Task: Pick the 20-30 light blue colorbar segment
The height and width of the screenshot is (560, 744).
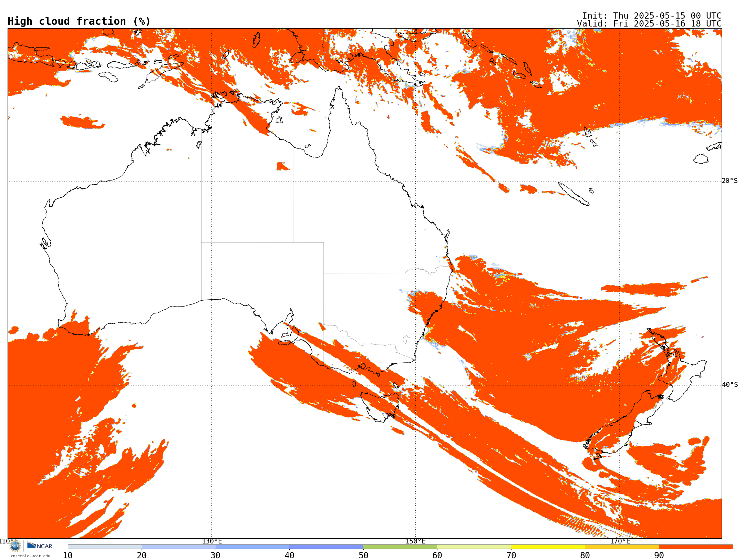Action: 178,547
